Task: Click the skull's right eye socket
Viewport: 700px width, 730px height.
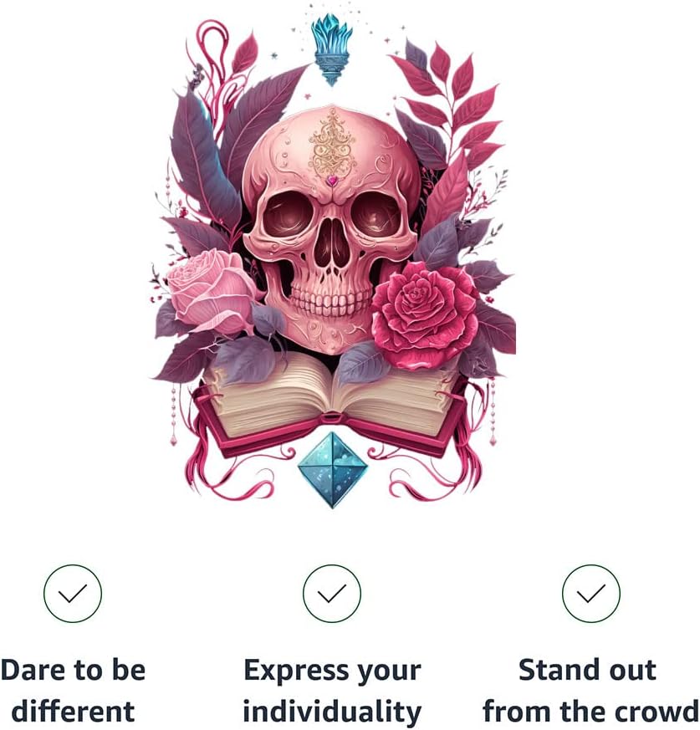Action: tap(376, 216)
